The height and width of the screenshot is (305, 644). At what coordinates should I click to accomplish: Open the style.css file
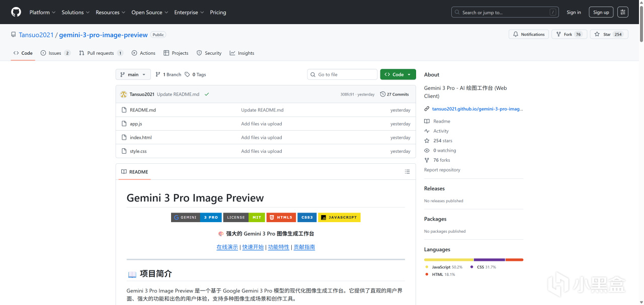click(138, 151)
